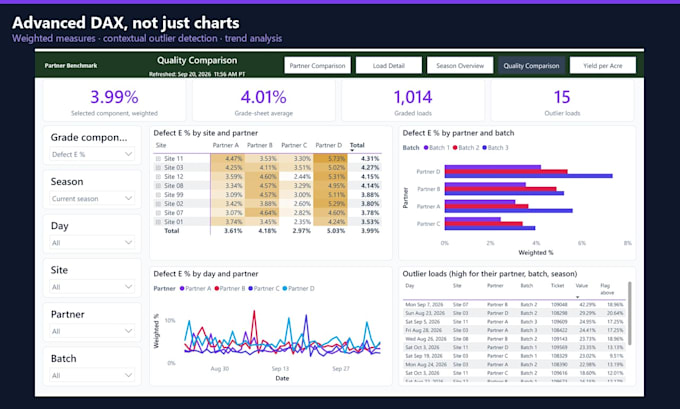Go to the Load Detail page

[389, 65]
